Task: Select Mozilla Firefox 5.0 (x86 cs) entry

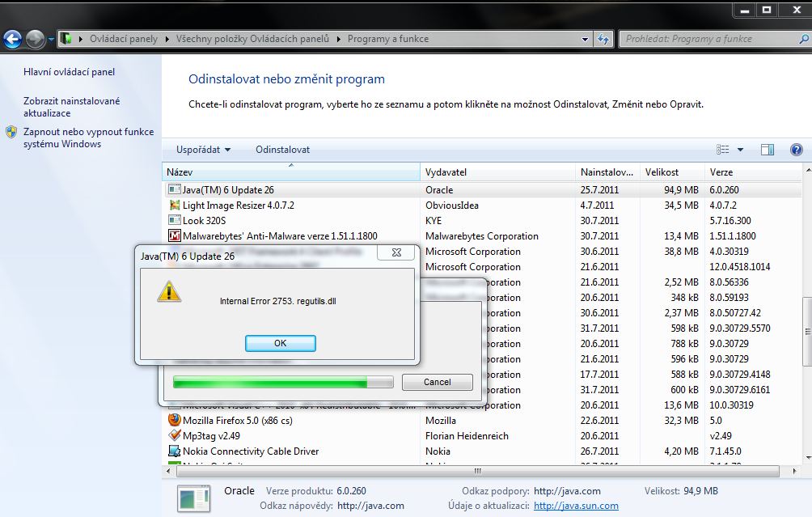Action: tap(237, 421)
